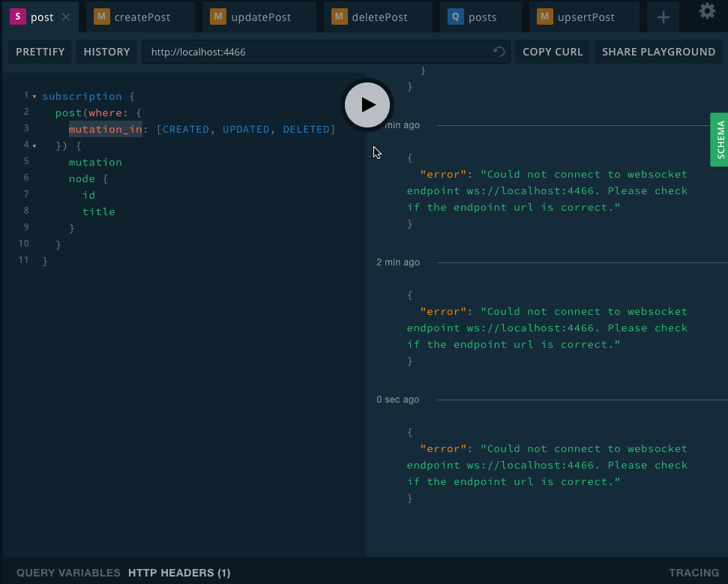Image resolution: width=728 pixels, height=584 pixels.
Task: Collapse the fold arrow on line 4
Action: [x=34, y=145]
